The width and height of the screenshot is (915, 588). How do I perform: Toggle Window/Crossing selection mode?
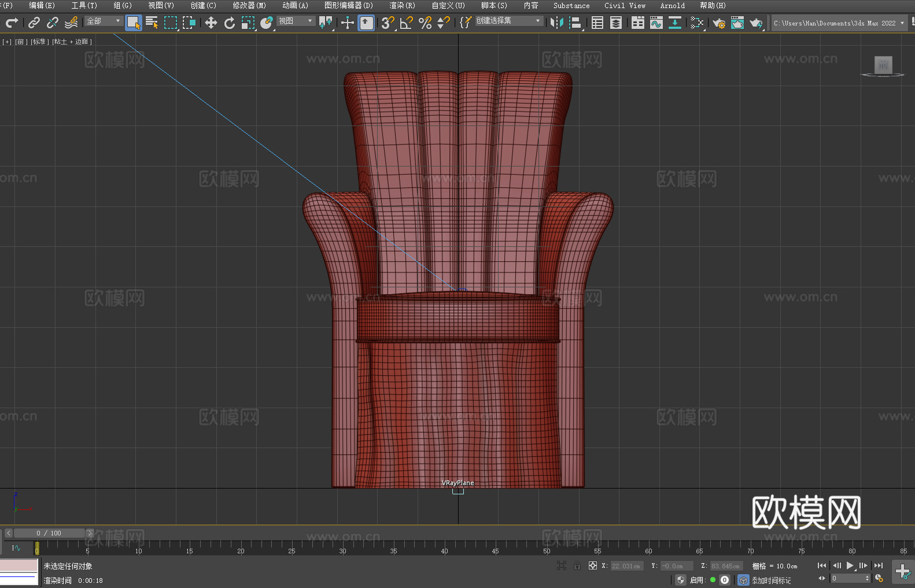(x=189, y=23)
